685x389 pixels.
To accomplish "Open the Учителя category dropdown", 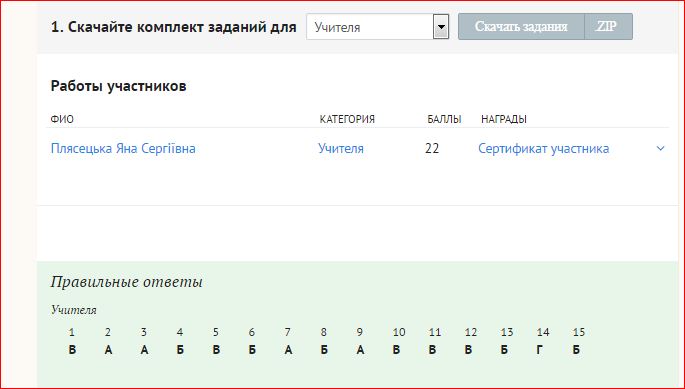I will [377, 27].
